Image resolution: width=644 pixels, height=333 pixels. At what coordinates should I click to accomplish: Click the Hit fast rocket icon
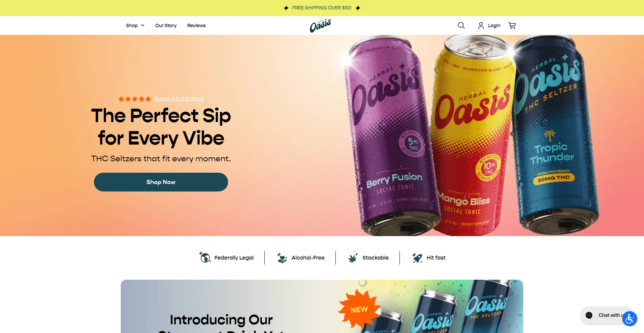pos(417,258)
